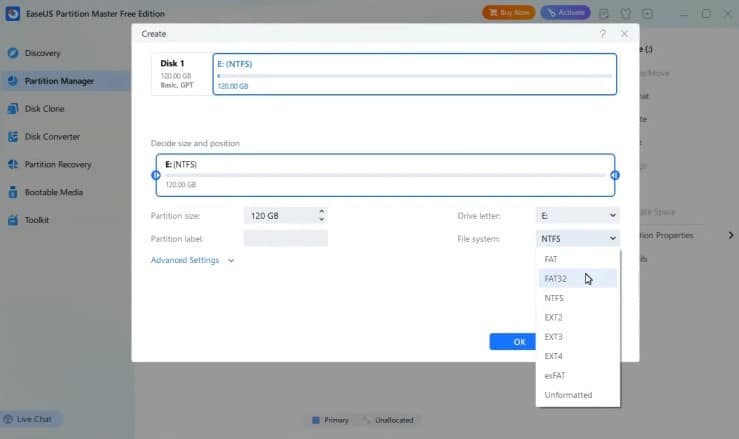Click the right resize handle of partition bar
739x439 pixels.
point(615,175)
